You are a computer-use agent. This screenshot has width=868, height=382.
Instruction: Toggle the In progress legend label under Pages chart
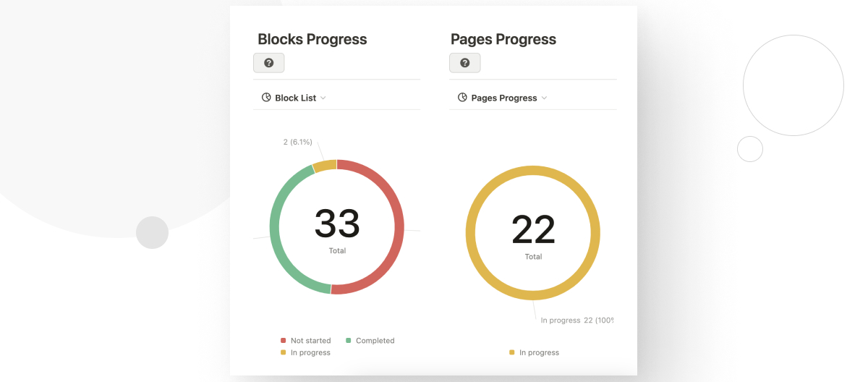click(539, 352)
